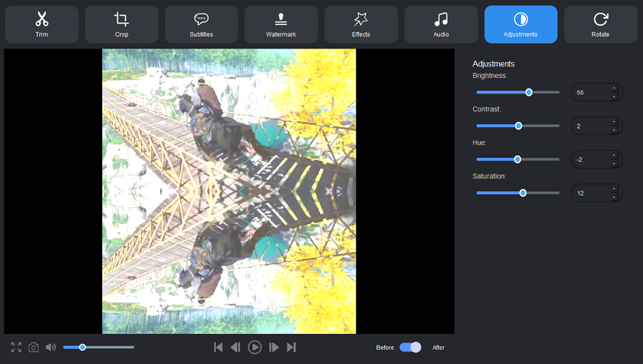This screenshot has width=643, height=364.
Task: Increase Brightness with the up arrow
Action: click(x=614, y=89)
